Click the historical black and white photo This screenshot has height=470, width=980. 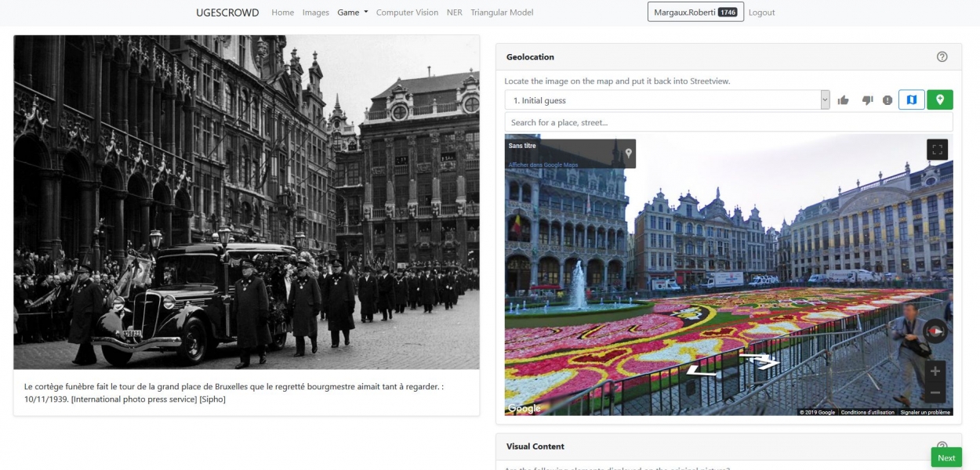pyautogui.click(x=246, y=202)
